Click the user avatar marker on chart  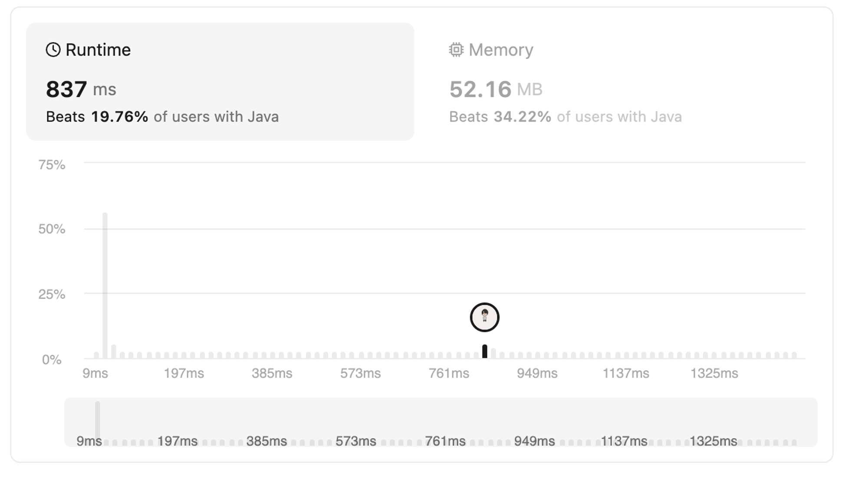485,317
